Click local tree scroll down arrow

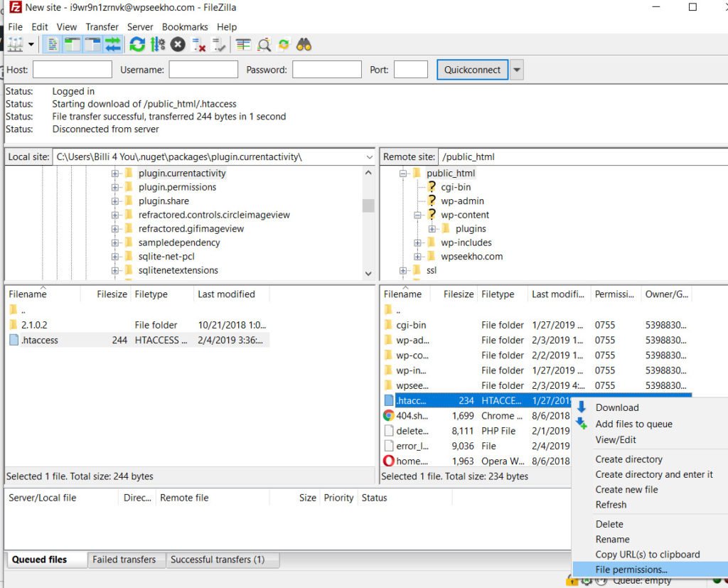(368, 274)
